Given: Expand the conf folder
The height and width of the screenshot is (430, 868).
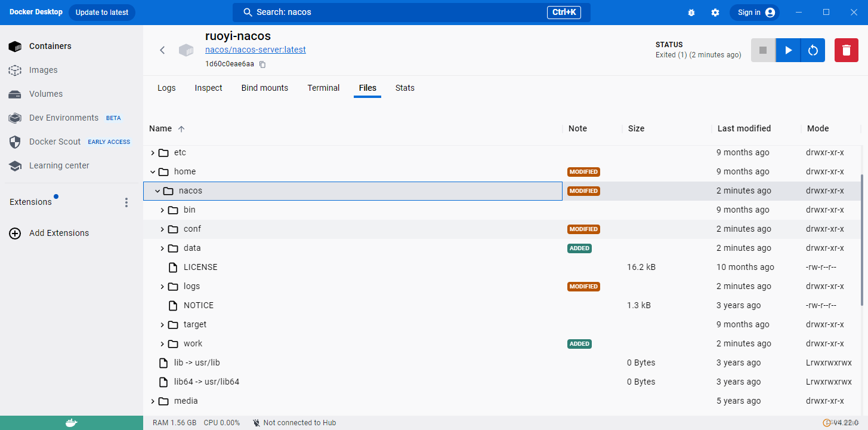Looking at the screenshot, I should [x=162, y=229].
